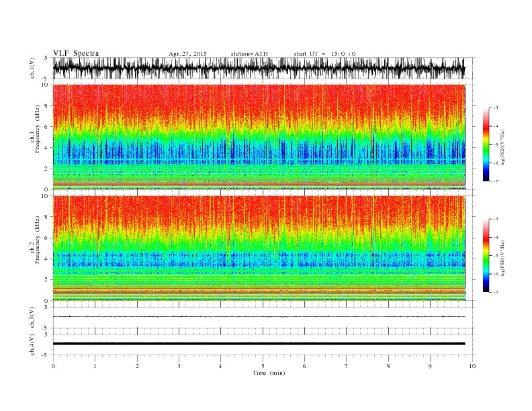Click the ch.1 colorbar "log(PSD)(V²/Hz)" label

(x=502, y=147)
